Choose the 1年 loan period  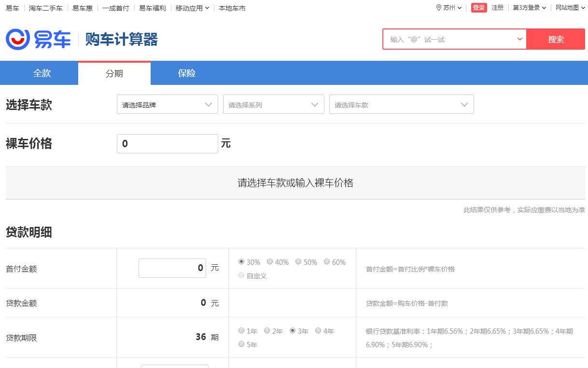[x=241, y=331]
